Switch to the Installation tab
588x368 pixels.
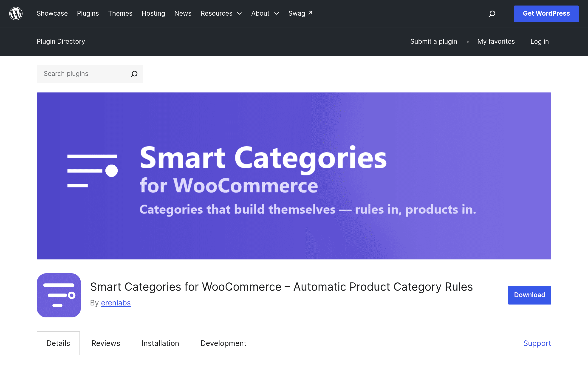(160, 343)
